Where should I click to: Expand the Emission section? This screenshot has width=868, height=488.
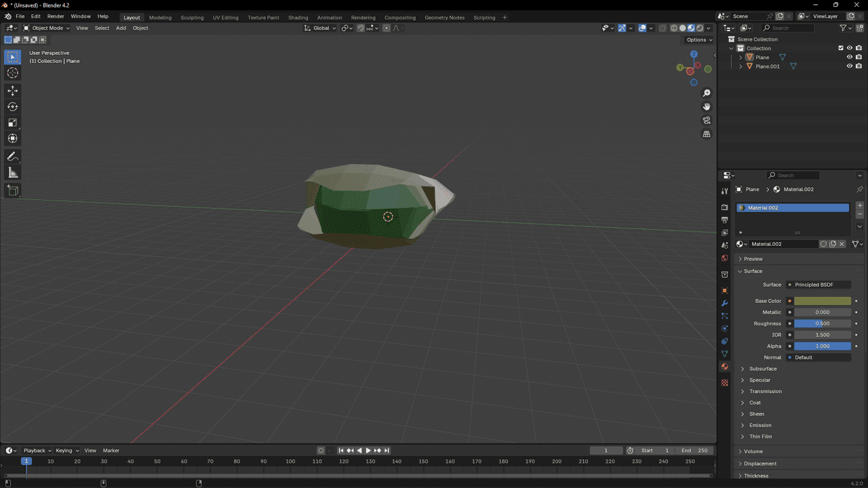click(760, 425)
